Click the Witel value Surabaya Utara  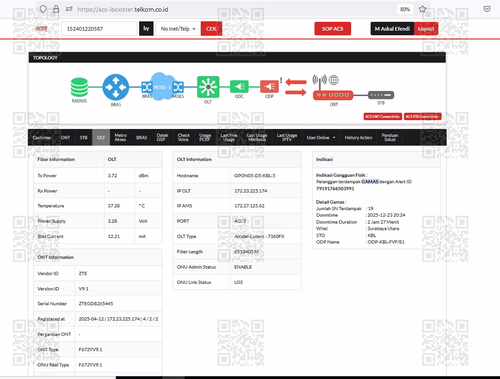[383, 229]
